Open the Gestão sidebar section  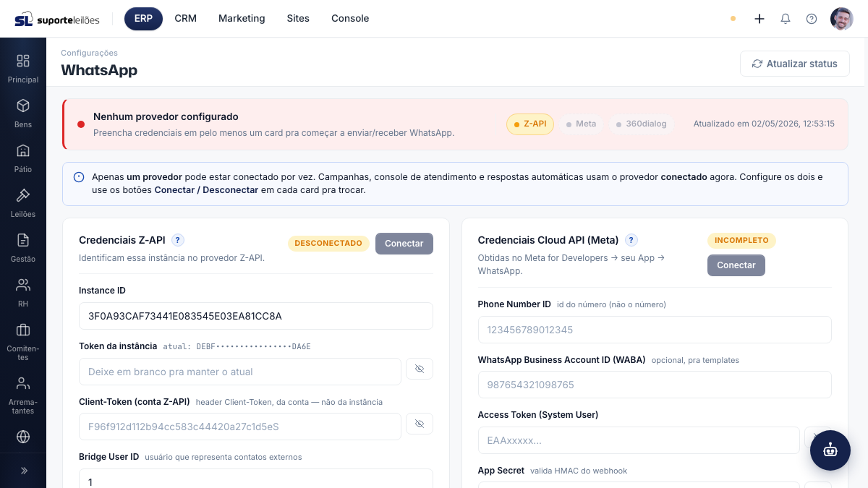pos(23,248)
